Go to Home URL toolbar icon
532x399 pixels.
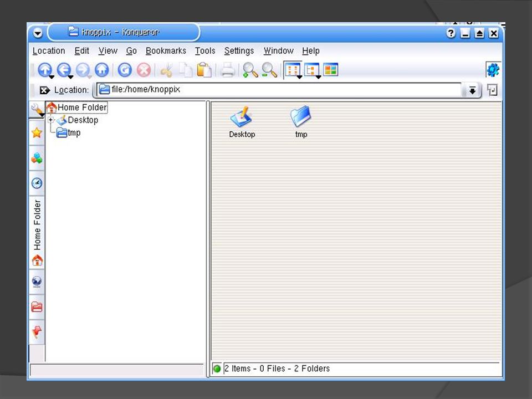click(x=102, y=70)
